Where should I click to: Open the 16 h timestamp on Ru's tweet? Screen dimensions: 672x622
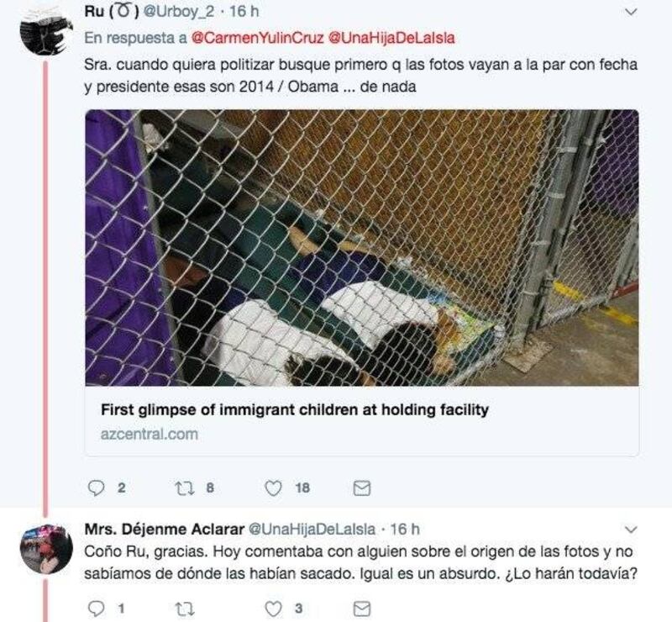pyautogui.click(x=244, y=11)
